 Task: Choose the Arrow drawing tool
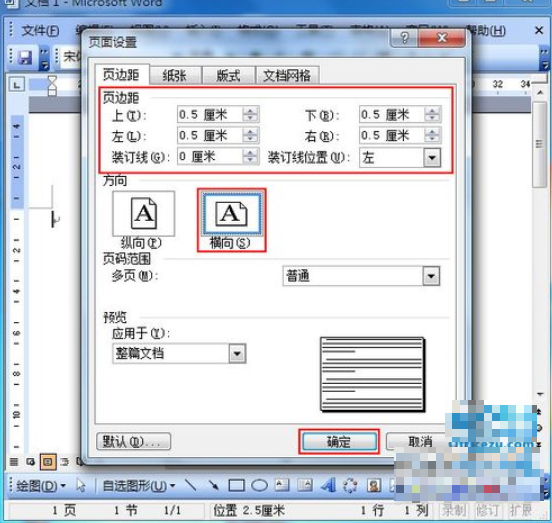[x=213, y=486]
